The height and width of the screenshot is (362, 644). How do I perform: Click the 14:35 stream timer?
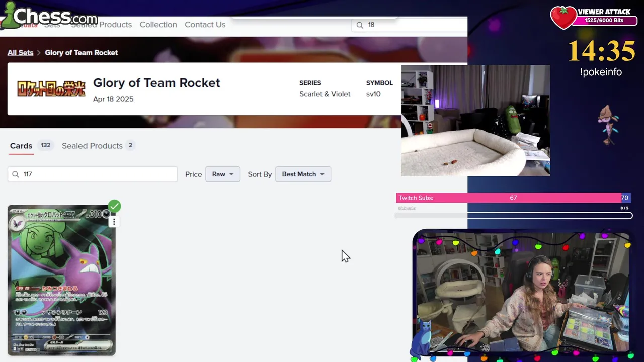tap(602, 51)
